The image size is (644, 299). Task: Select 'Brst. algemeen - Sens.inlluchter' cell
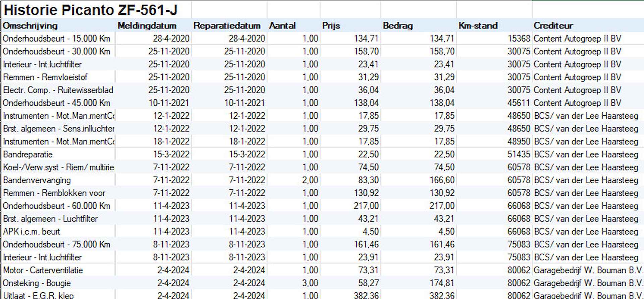58,129
